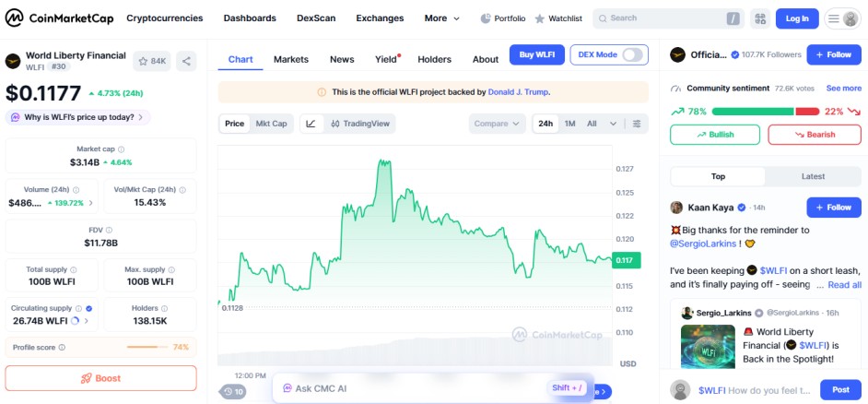Select the All time range

click(592, 124)
